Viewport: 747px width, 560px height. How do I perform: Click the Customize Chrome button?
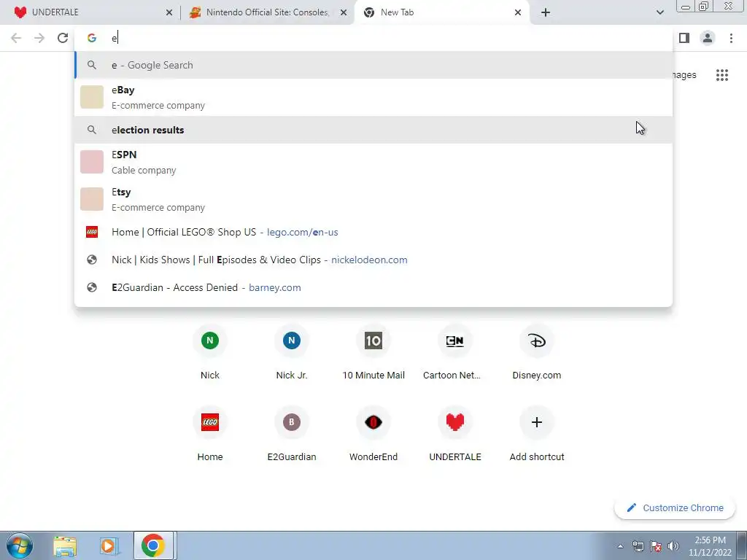(x=676, y=508)
